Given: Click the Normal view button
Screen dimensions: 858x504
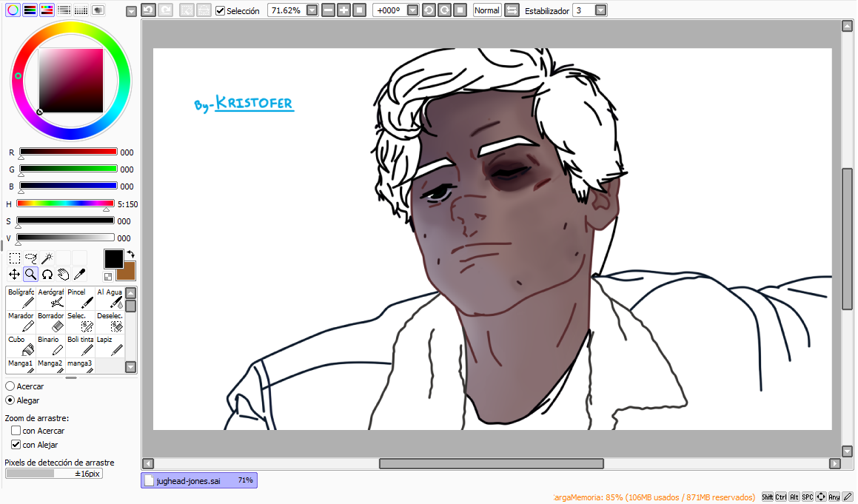Looking at the screenshot, I should 487,10.
